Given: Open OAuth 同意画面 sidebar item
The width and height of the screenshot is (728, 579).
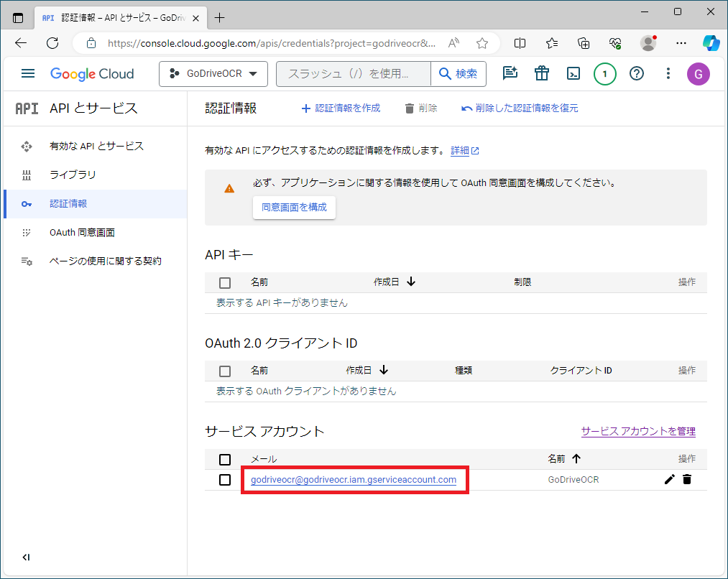Looking at the screenshot, I should point(96,233).
